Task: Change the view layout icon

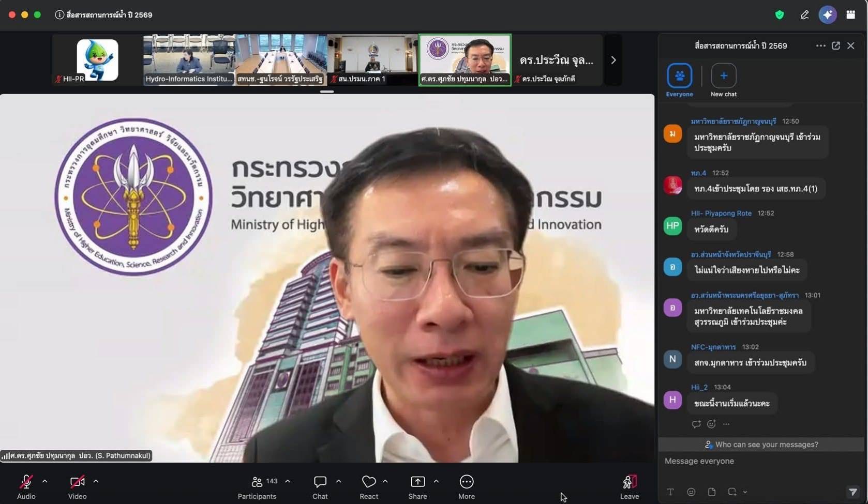Action: [850, 14]
